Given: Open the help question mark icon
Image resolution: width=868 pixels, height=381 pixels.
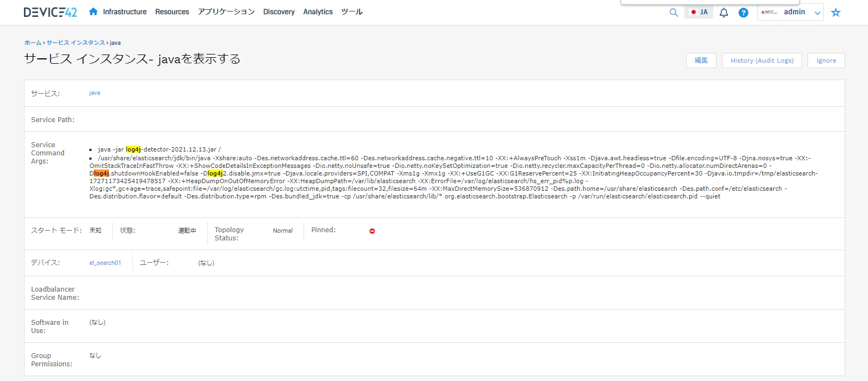Looking at the screenshot, I should (743, 13).
